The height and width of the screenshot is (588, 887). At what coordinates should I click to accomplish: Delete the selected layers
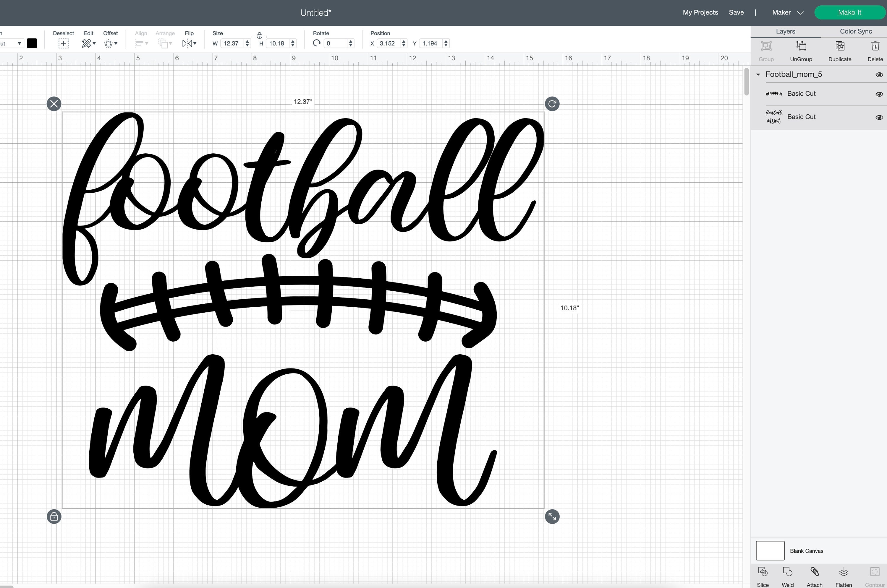[875, 51]
